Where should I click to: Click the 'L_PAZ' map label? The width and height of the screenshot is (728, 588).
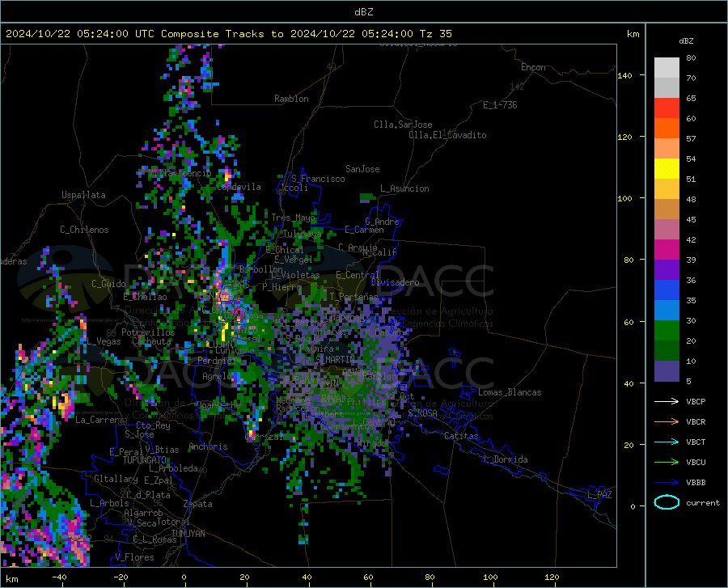pos(599,495)
